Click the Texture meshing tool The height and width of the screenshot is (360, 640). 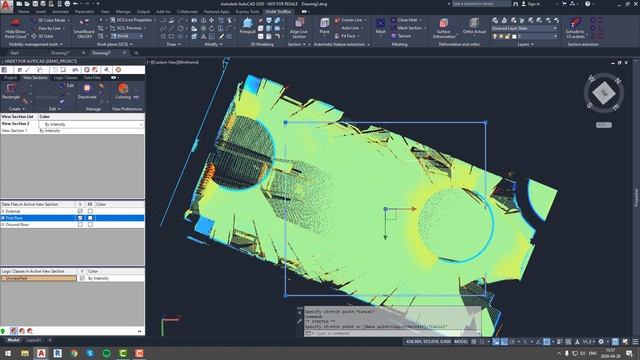pyautogui.click(x=401, y=36)
